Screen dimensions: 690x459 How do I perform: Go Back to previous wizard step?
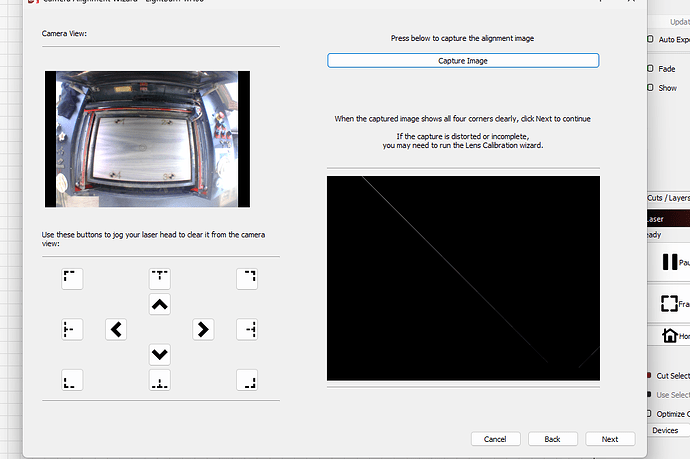[553, 439]
